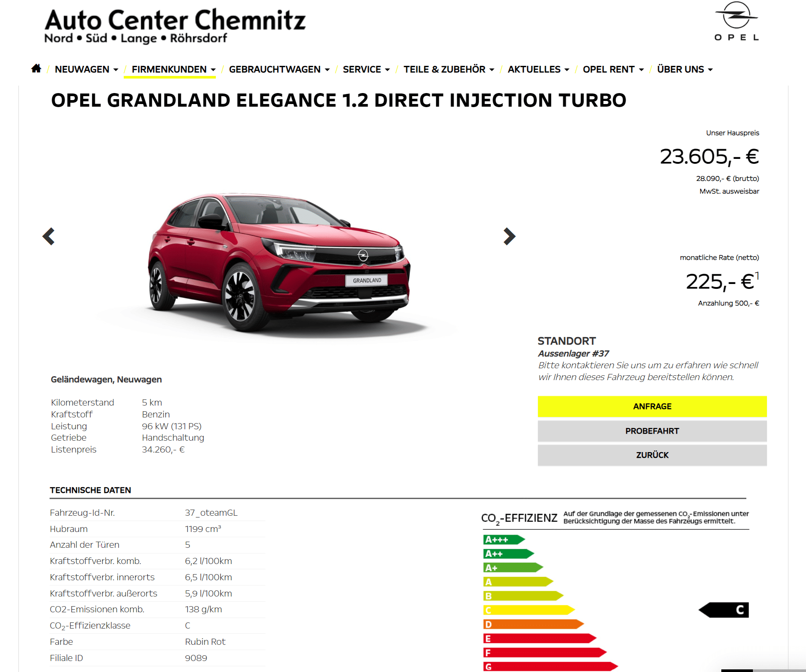The image size is (806, 672).
Task: Click the Filiale ID value 9089
Action: [x=196, y=658]
